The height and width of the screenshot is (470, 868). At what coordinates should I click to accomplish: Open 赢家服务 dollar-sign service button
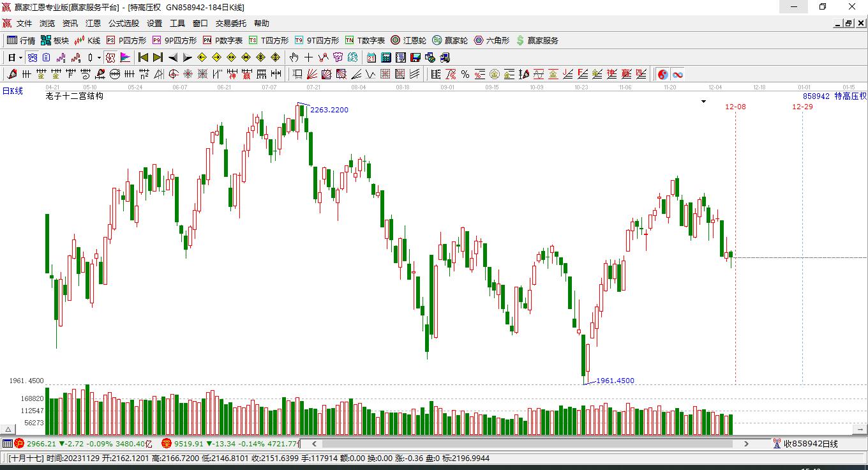point(537,40)
